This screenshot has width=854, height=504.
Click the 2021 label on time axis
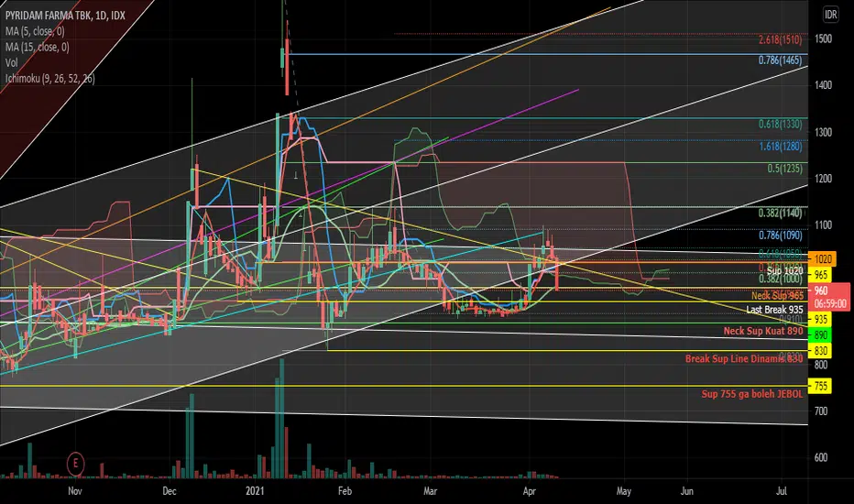click(x=255, y=491)
